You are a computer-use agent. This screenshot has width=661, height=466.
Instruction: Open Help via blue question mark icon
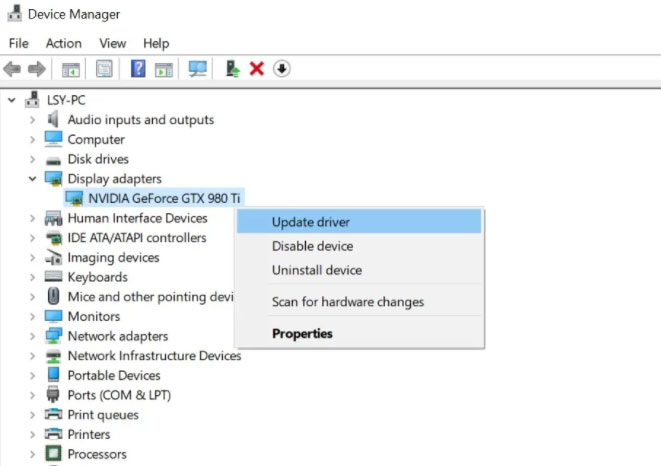pyautogui.click(x=138, y=68)
